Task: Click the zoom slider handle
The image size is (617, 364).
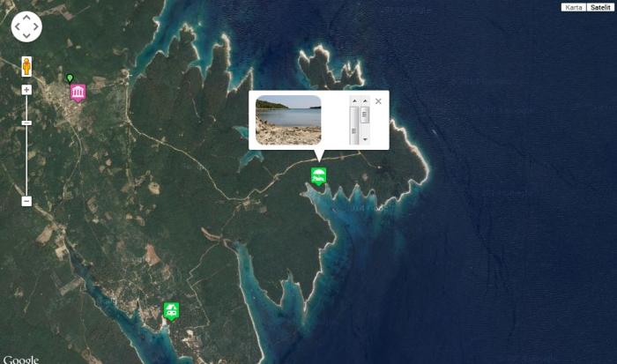Action: pos(26,123)
